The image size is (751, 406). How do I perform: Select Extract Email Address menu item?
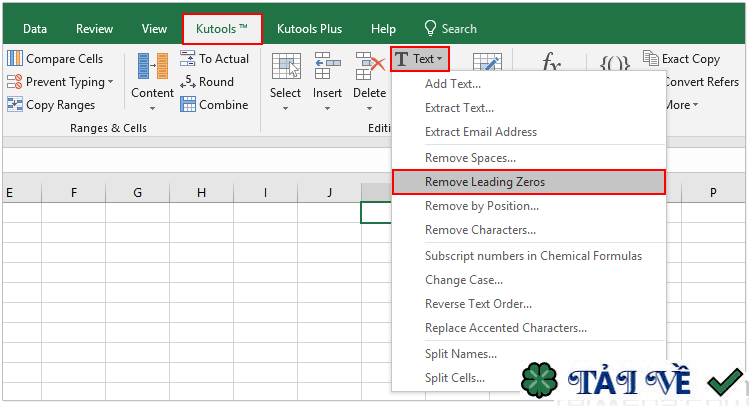480,132
